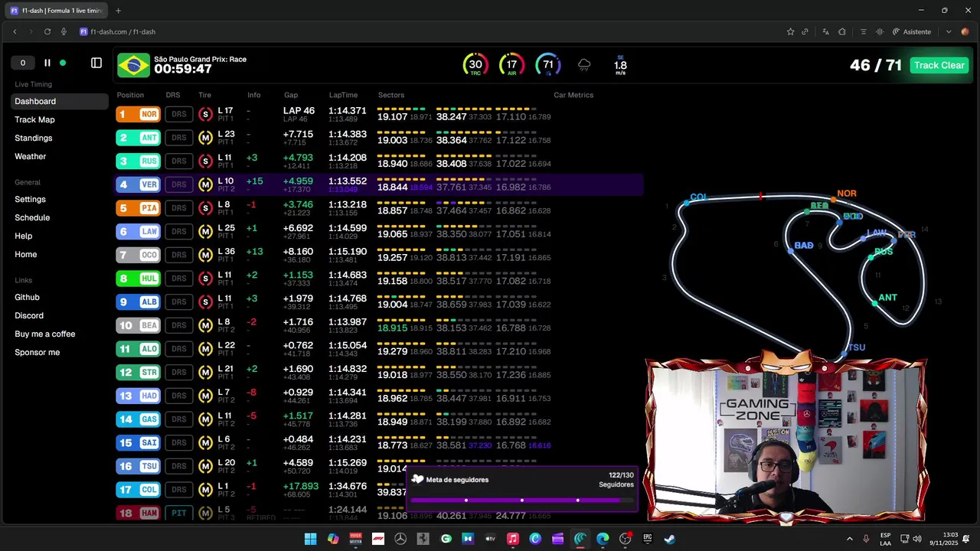
Task: Click the wind speed 1.8 m/s indicator
Action: coord(620,65)
